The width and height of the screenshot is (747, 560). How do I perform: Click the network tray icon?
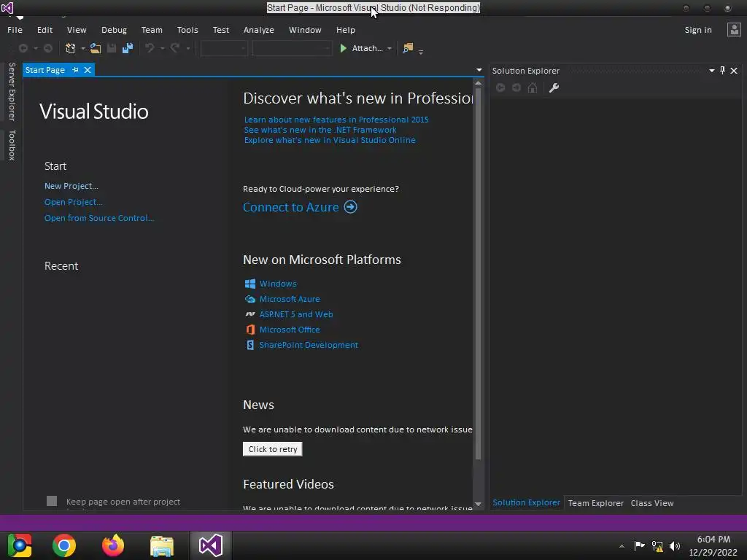click(657, 546)
